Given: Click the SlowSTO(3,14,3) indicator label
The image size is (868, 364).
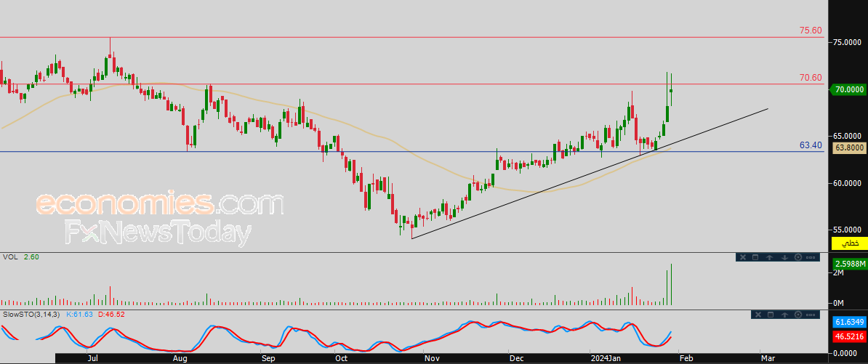Looking at the screenshot, I should pos(32,314).
